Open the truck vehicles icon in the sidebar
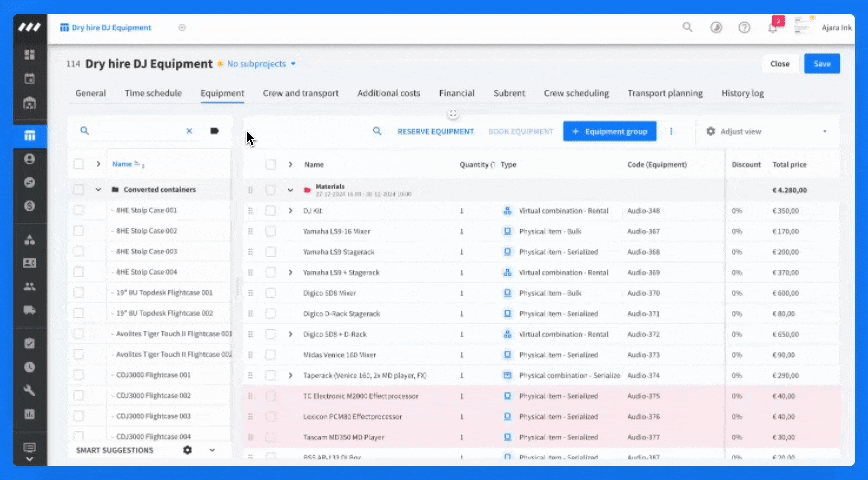This screenshot has height=480, width=868. [30, 310]
